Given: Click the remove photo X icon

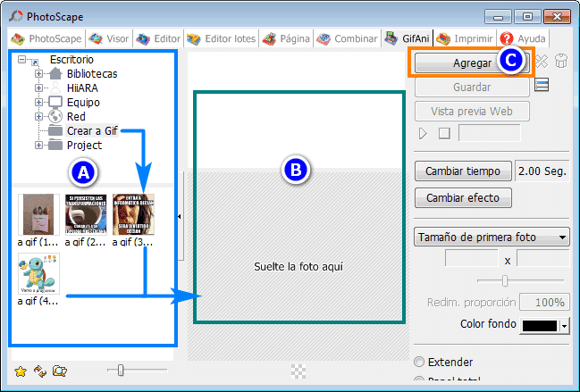Looking at the screenshot, I should tap(542, 62).
